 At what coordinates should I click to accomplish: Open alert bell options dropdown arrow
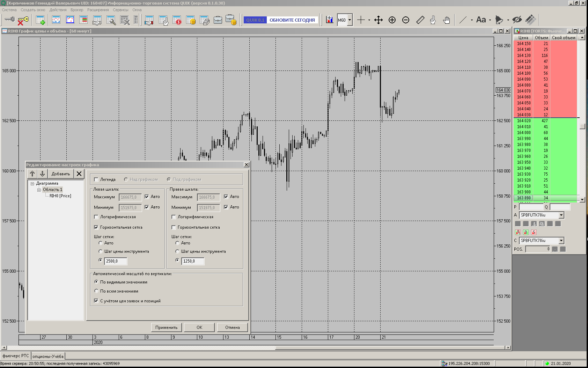coord(508,20)
